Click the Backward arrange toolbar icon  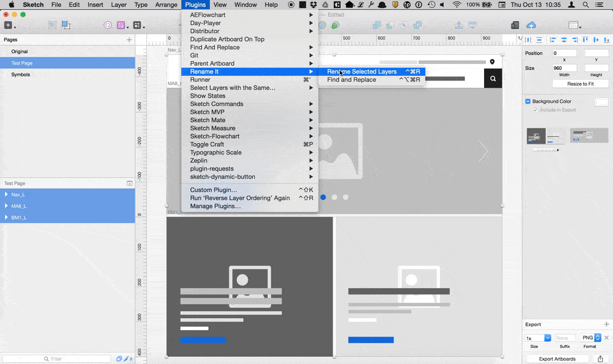[473, 26]
